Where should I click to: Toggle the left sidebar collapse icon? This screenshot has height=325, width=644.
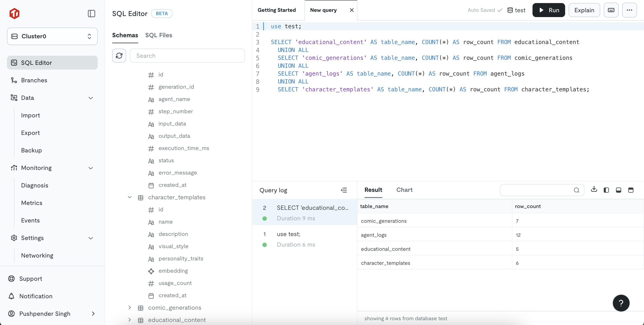click(x=92, y=14)
